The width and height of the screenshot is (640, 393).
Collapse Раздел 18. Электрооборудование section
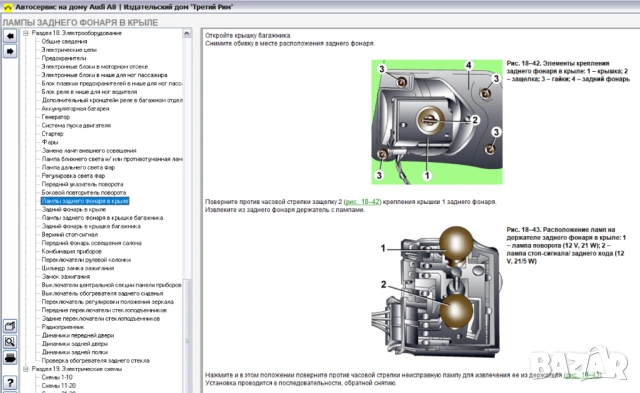coord(26,33)
